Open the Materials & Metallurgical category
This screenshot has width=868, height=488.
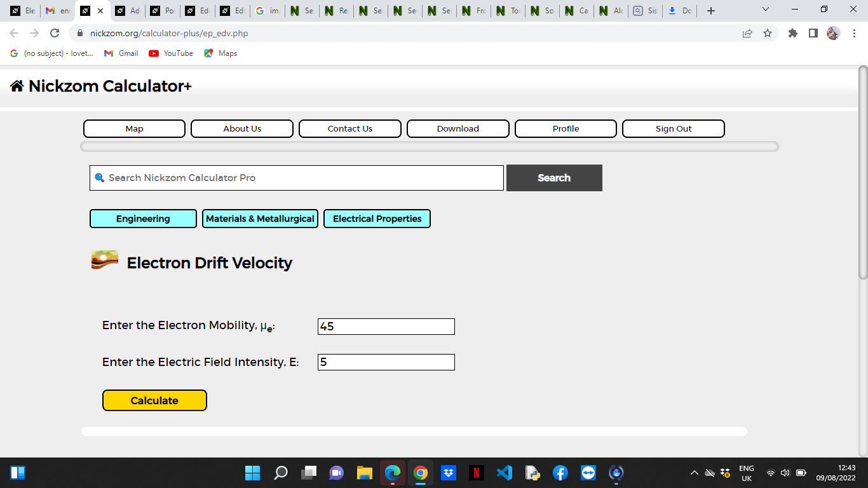point(260,219)
